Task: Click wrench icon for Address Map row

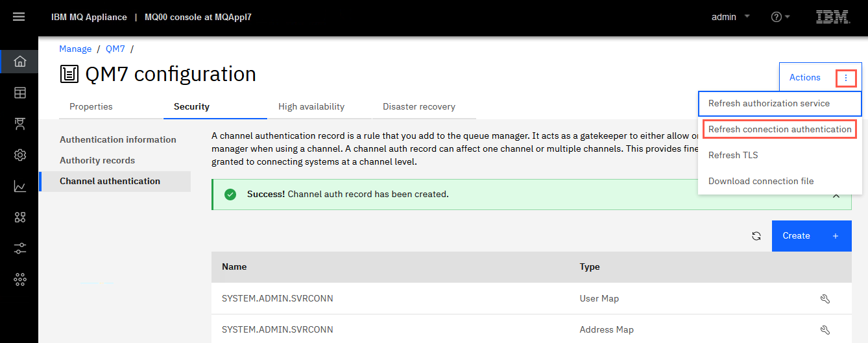Action: [825, 330]
